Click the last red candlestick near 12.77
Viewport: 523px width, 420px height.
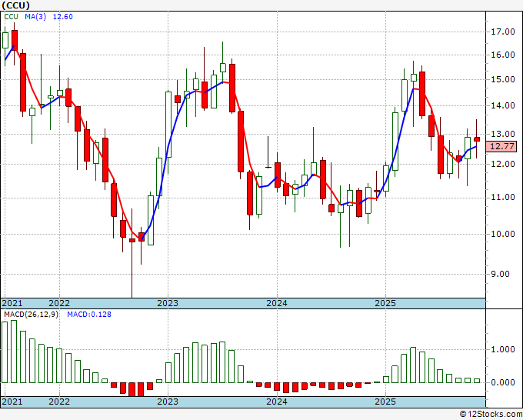(x=477, y=138)
